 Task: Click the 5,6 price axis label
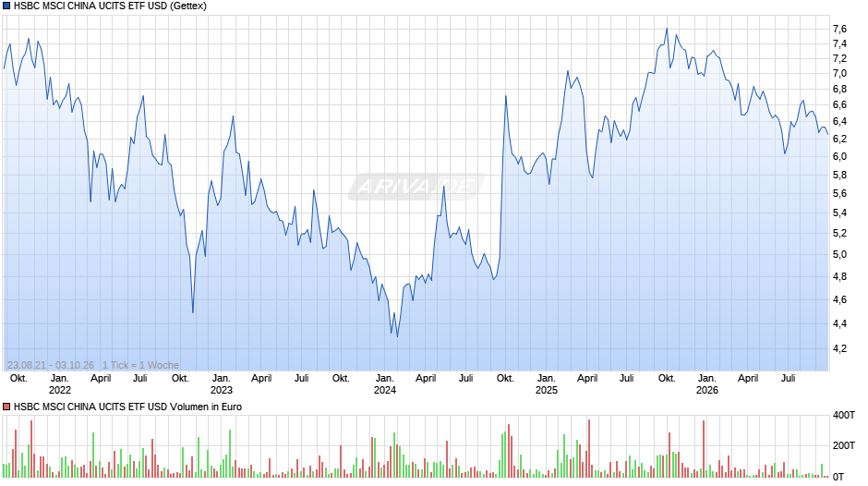click(x=839, y=194)
